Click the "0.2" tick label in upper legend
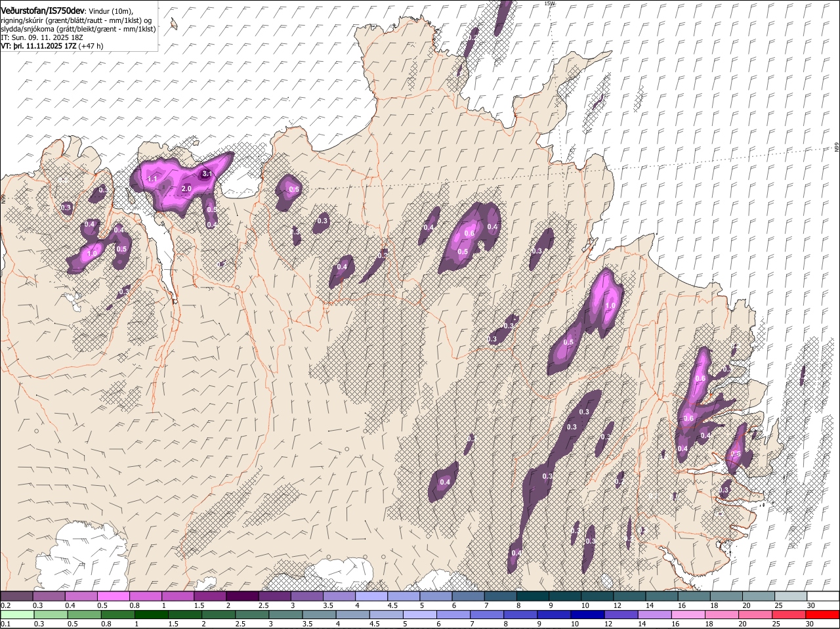 (5, 605)
